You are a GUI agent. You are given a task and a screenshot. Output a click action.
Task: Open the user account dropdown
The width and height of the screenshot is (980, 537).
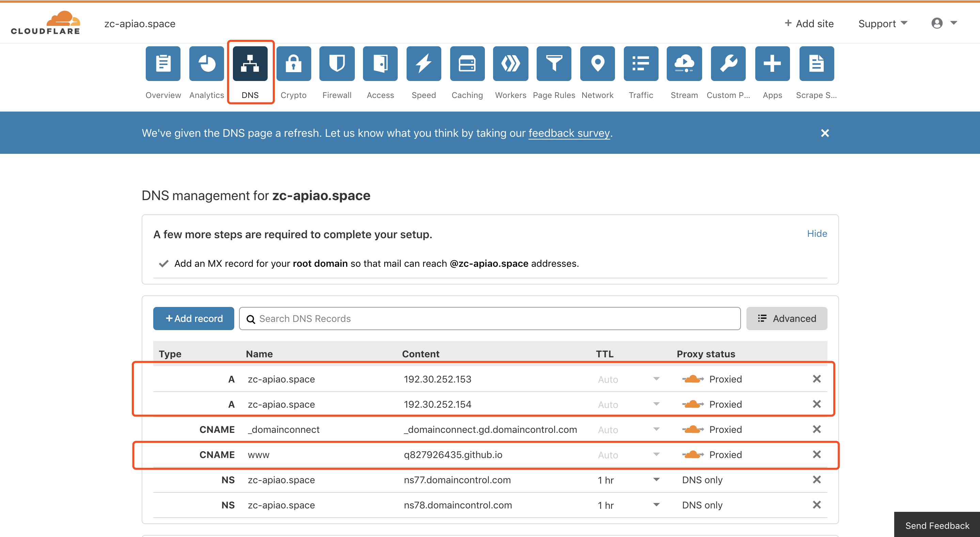(944, 23)
